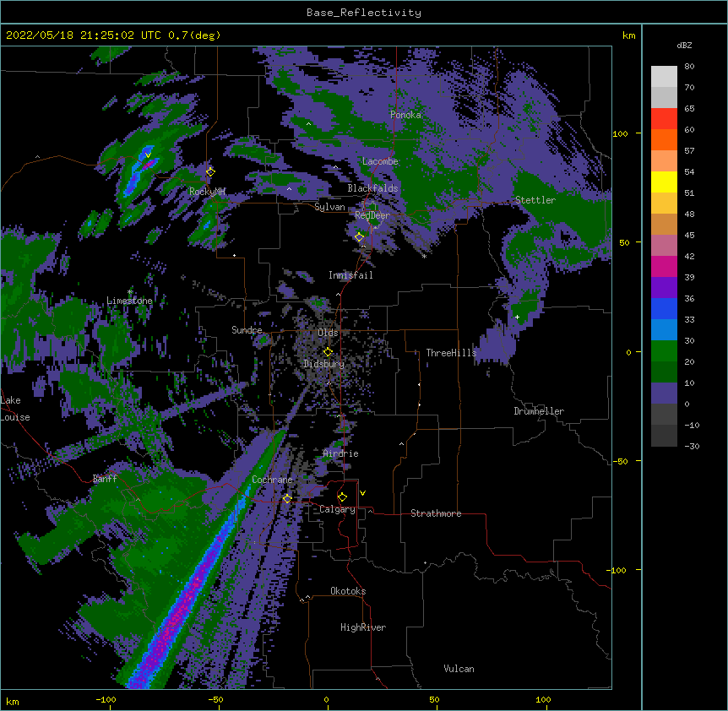This screenshot has width=728, height=711.
Task: Click the Louise label at left edge
Action: 15,417
